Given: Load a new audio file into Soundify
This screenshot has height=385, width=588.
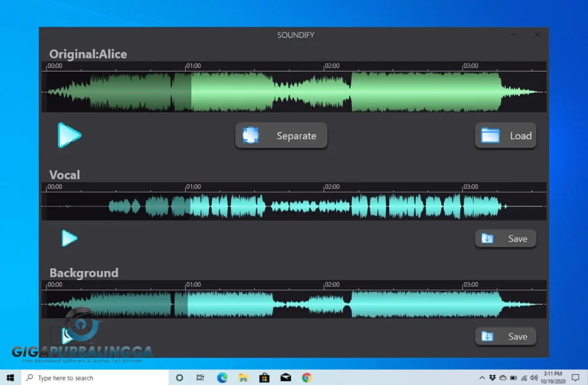Looking at the screenshot, I should [x=505, y=135].
